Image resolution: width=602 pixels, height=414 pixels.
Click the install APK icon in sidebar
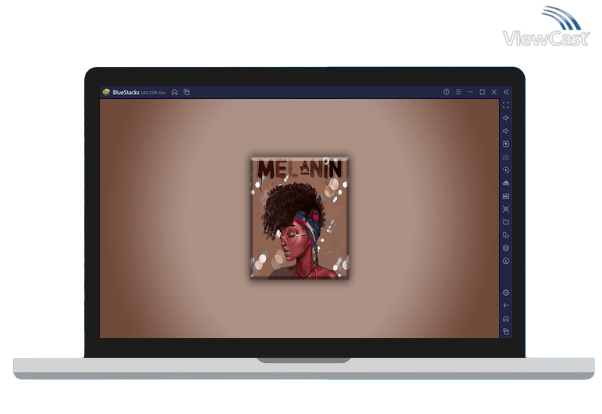506,183
